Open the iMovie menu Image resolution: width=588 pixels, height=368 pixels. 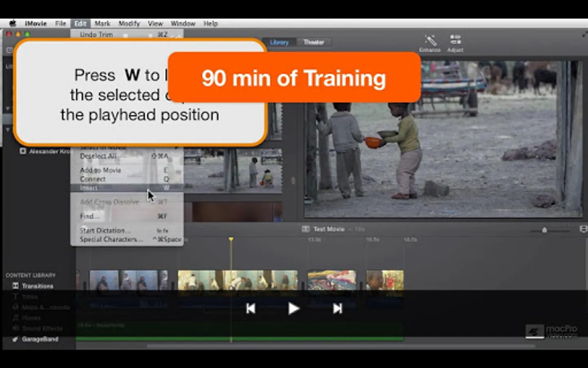click(x=36, y=23)
